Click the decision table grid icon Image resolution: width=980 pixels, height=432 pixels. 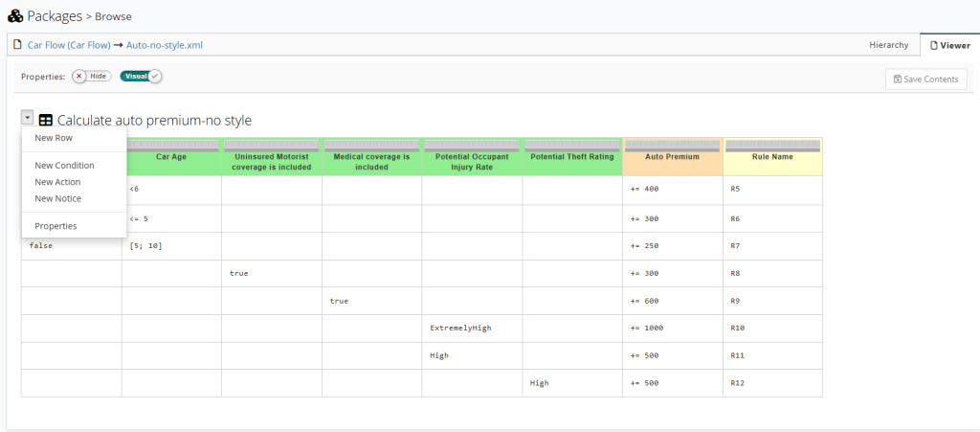(x=46, y=120)
